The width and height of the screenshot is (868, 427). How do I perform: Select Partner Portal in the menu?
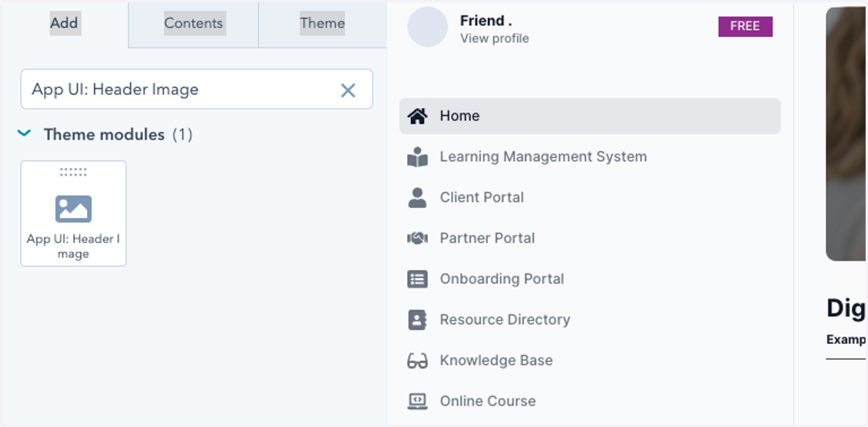[x=590, y=238]
